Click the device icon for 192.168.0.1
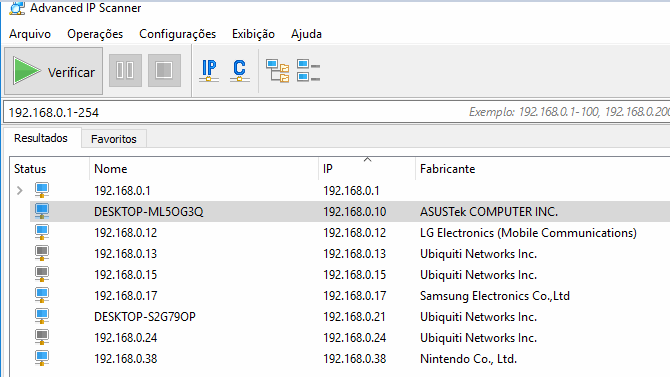The image size is (670, 377). pos(42,190)
